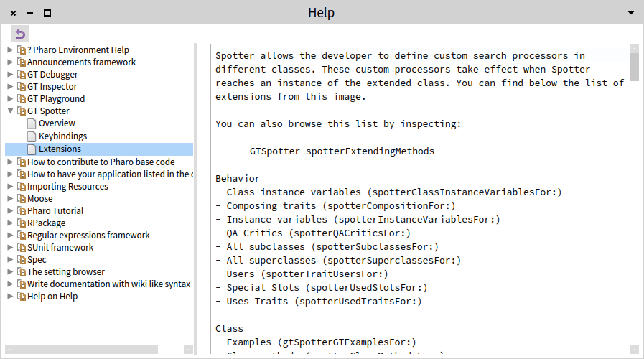Open the Overview page under GT Spotter
Viewport: 644px width, 359px height.
tap(57, 123)
